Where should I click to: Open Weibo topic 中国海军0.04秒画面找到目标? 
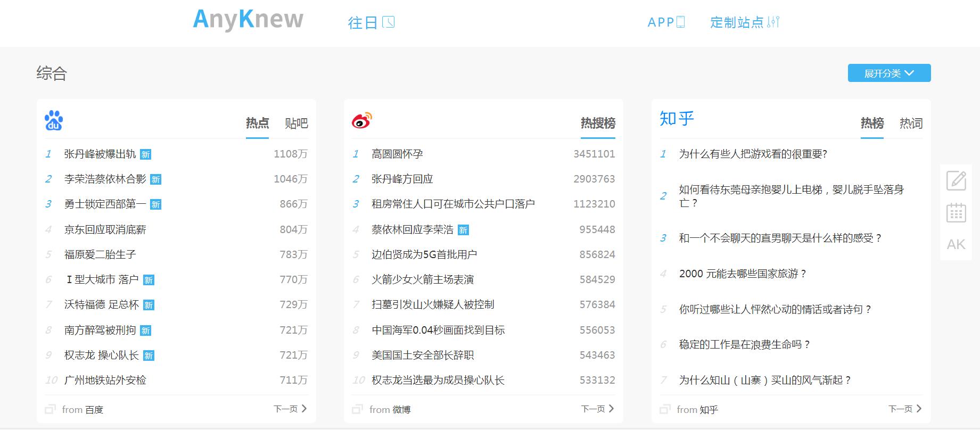[438, 330]
